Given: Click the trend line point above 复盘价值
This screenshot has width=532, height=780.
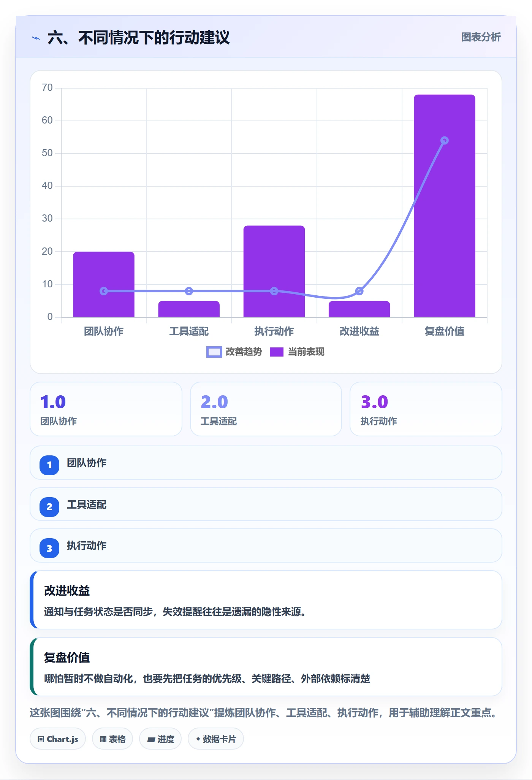Looking at the screenshot, I should click(444, 141).
